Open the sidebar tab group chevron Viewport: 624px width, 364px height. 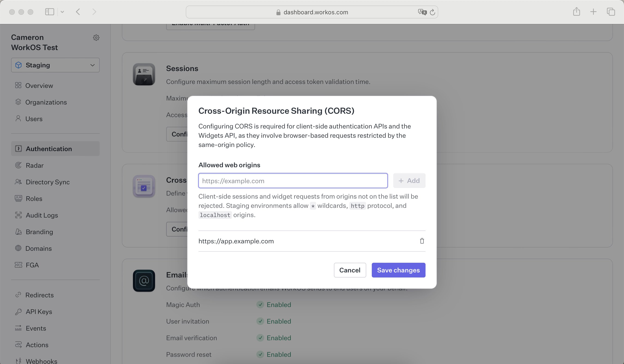(62, 12)
